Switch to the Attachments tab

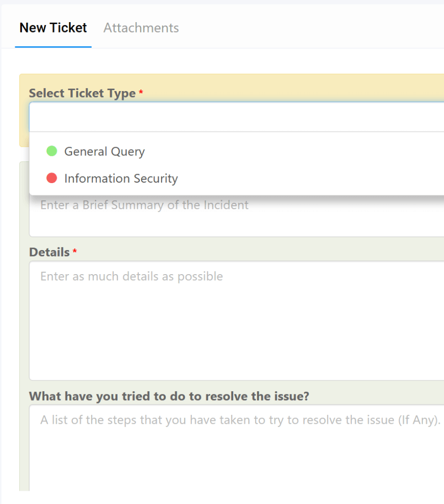tap(141, 28)
